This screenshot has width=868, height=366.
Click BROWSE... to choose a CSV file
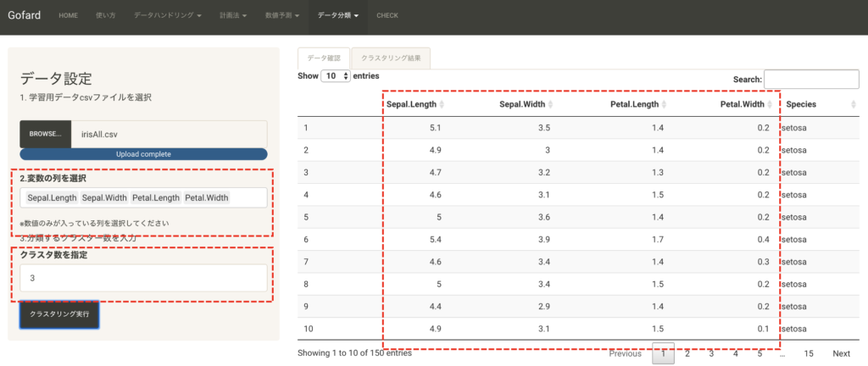(x=46, y=134)
